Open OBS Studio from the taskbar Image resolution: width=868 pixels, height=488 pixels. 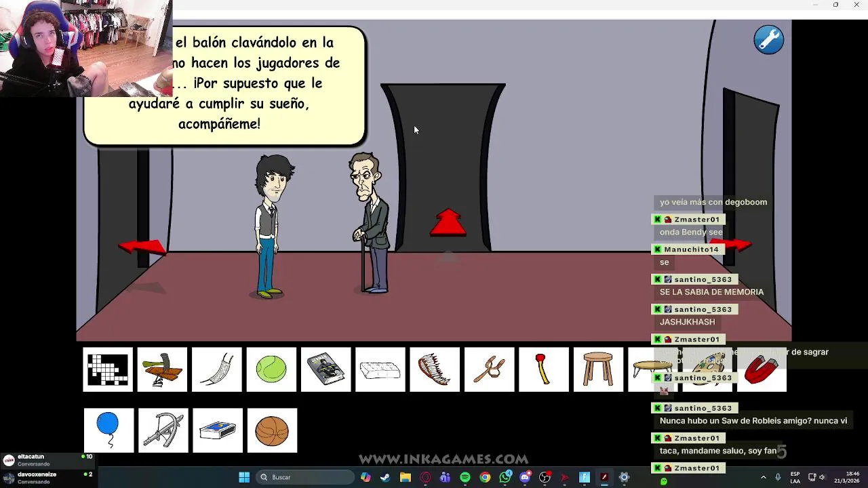(x=545, y=477)
